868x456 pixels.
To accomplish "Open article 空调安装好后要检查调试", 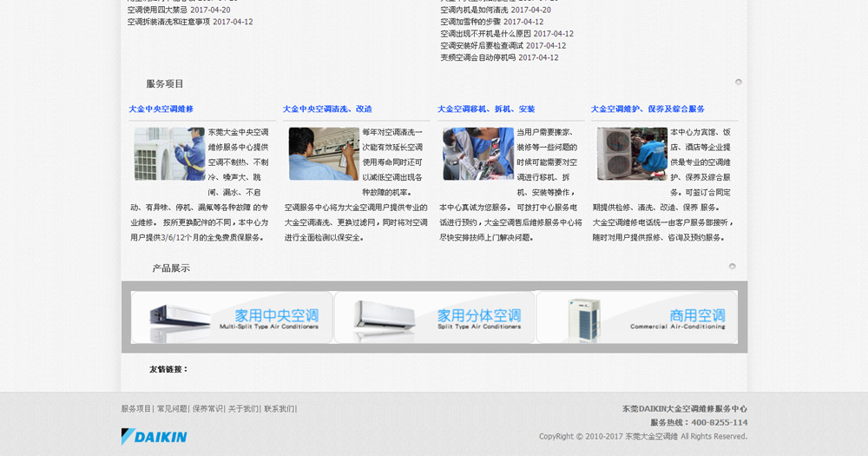I will pyautogui.click(x=482, y=45).
